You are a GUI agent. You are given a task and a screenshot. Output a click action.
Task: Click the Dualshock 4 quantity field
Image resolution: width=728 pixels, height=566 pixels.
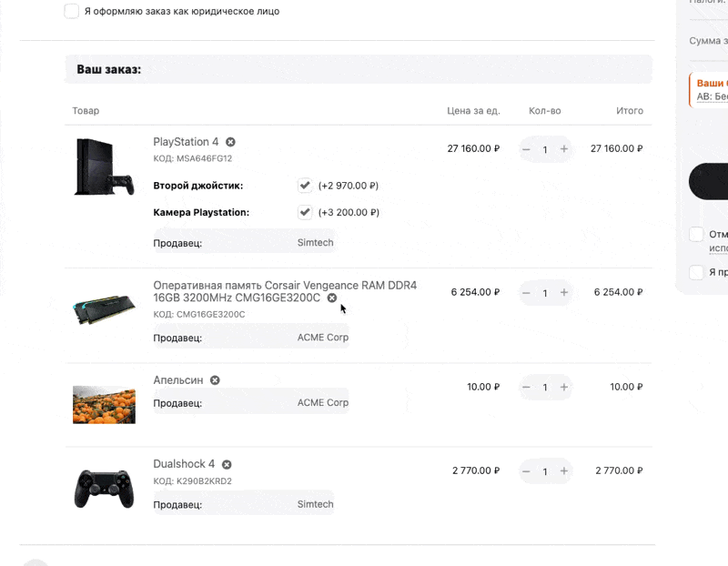pos(545,471)
